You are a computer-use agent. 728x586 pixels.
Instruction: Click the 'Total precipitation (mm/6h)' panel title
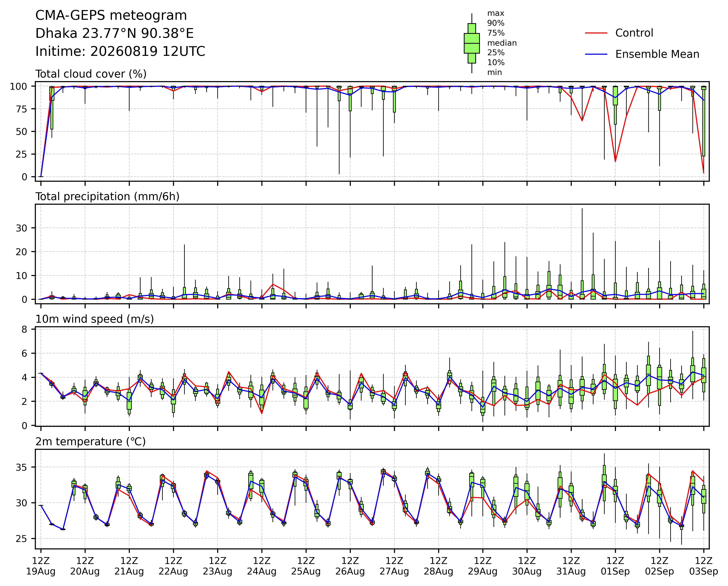click(x=107, y=197)
